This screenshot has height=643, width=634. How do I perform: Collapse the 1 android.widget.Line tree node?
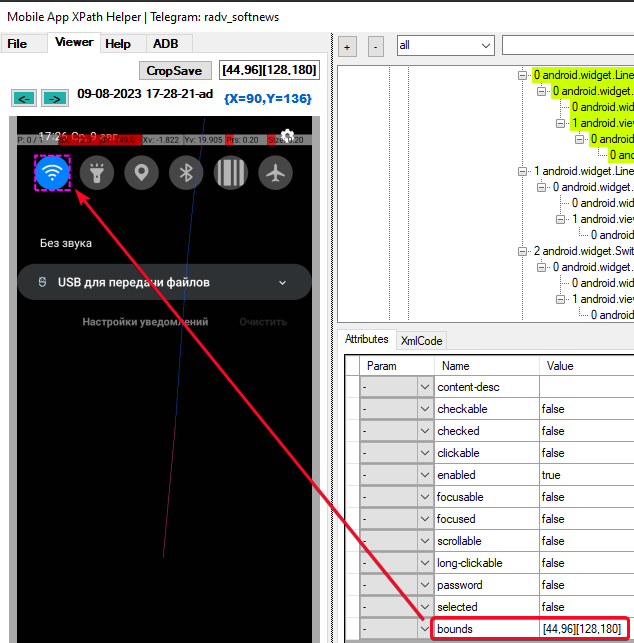[522, 171]
